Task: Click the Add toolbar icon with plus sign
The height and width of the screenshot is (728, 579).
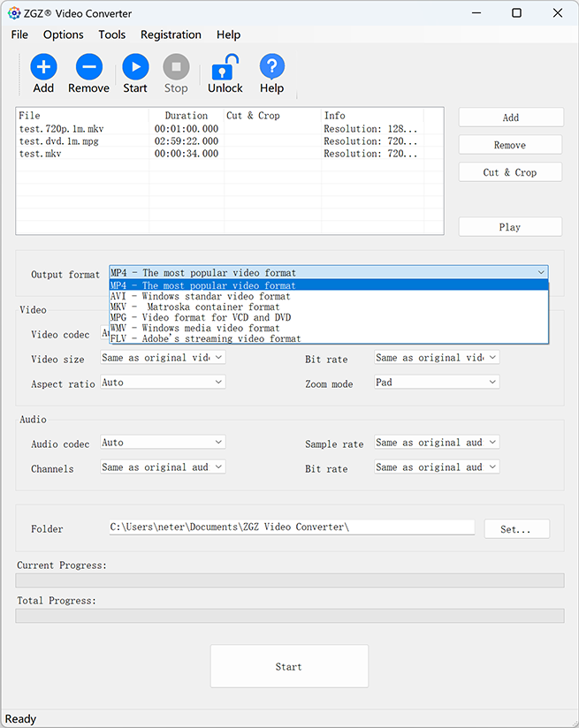Action: [43, 67]
